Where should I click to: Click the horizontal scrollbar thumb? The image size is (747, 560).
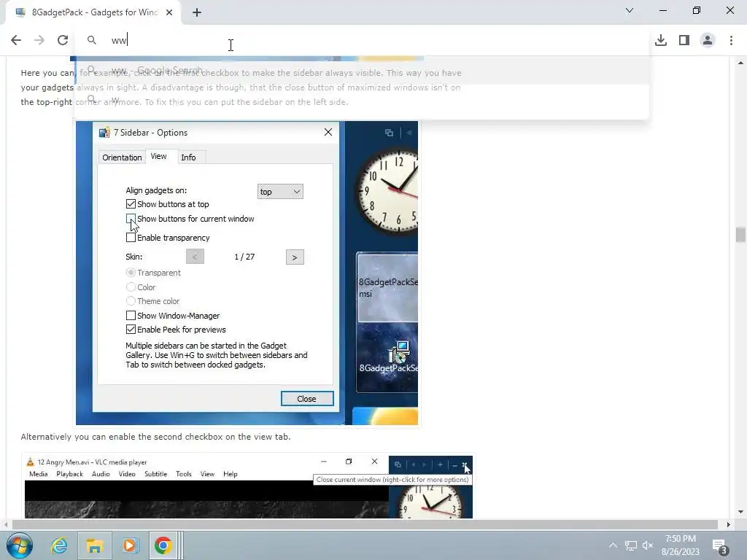click(x=365, y=524)
